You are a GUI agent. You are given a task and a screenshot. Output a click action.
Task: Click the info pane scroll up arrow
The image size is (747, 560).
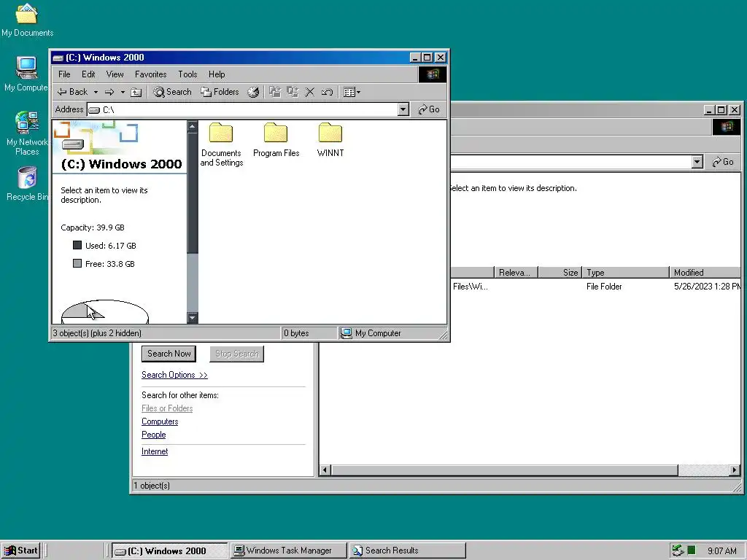pos(193,126)
